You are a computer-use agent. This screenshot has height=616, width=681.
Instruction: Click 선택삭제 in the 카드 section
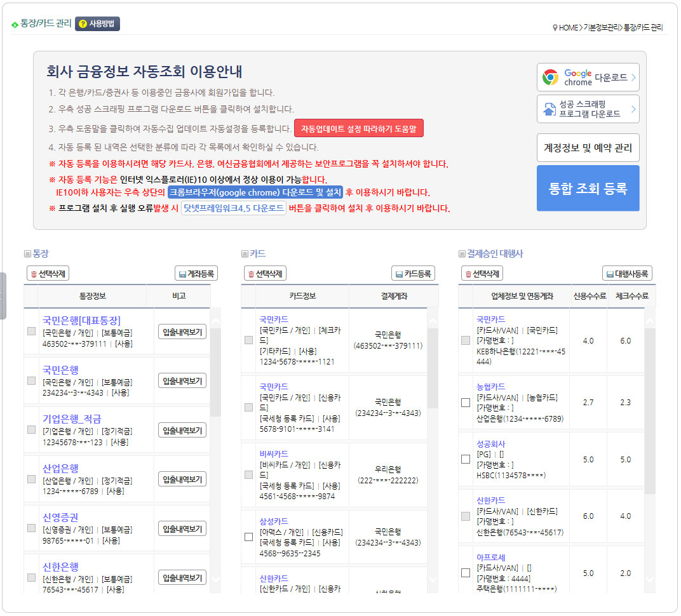(265, 274)
